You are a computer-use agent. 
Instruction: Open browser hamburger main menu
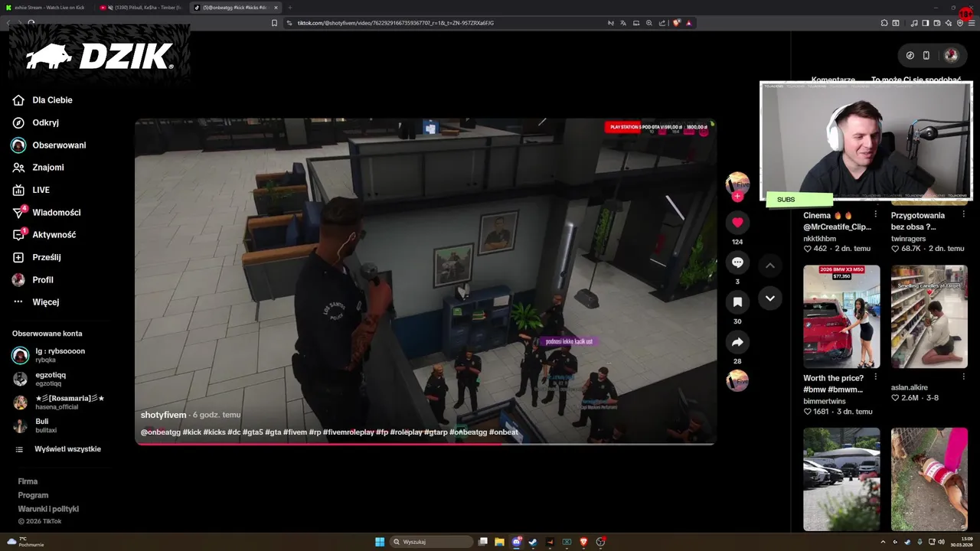(x=971, y=23)
